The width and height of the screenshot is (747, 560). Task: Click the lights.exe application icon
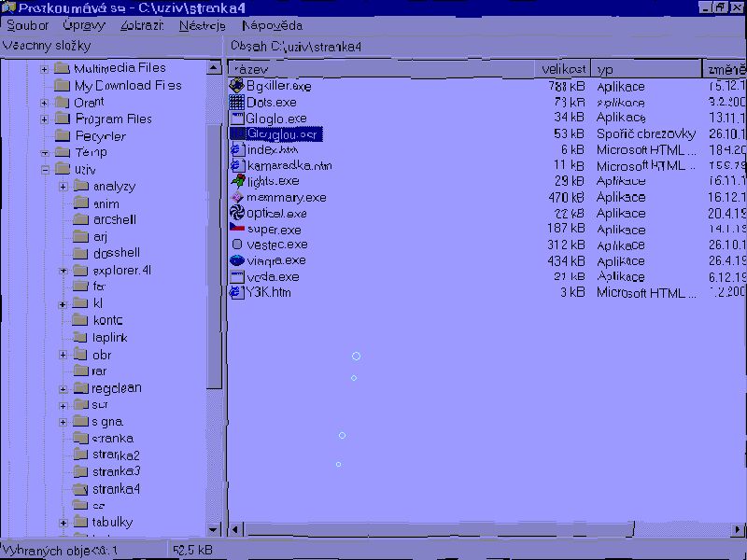tap(237, 181)
